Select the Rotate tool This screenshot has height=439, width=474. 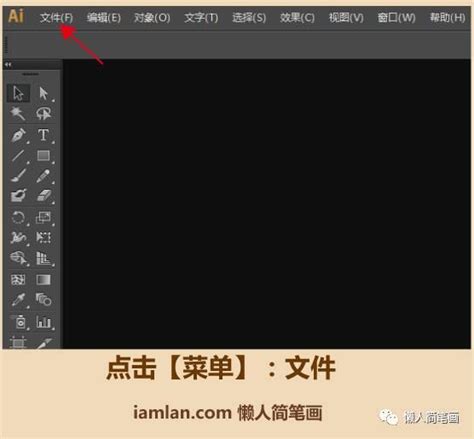point(18,218)
